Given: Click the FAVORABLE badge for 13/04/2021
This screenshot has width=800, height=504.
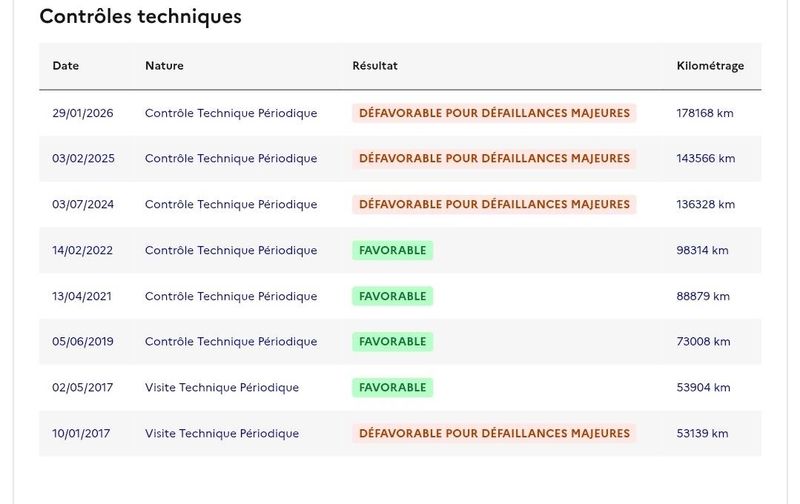Looking at the screenshot, I should [x=392, y=296].
